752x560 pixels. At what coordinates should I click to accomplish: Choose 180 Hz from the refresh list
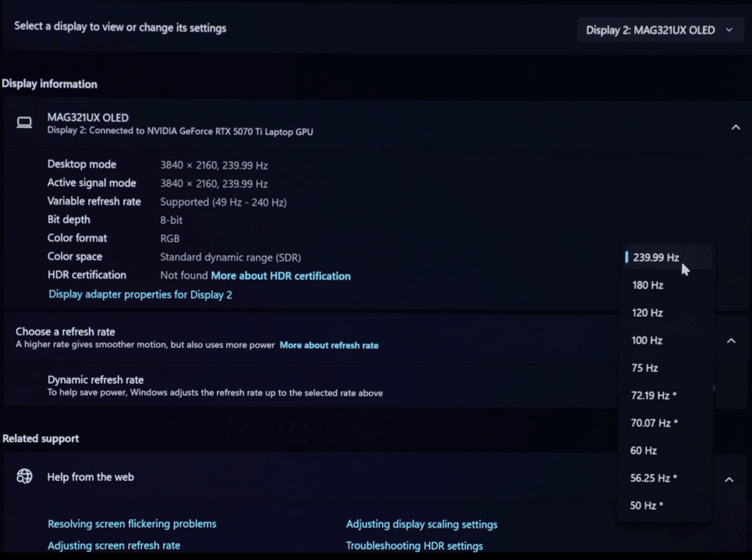pyautogui.click(x=648, y=285)
